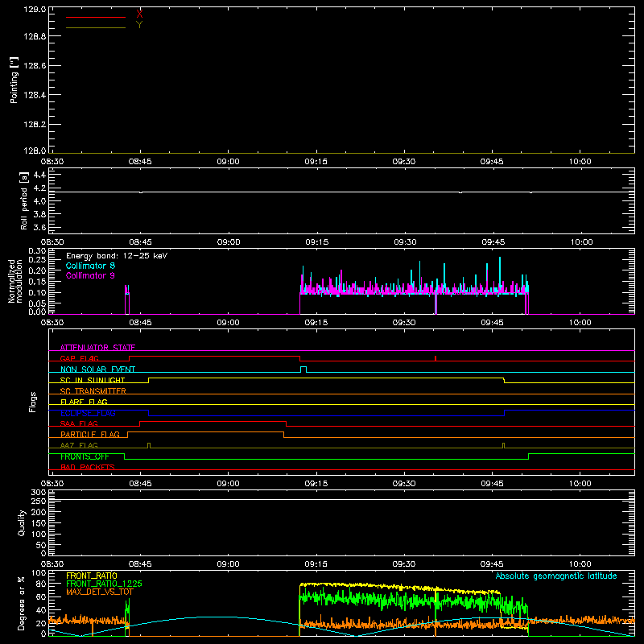Click the 'Degrees or %' axis title
The image size is (644, 644).
coord(22,603)
